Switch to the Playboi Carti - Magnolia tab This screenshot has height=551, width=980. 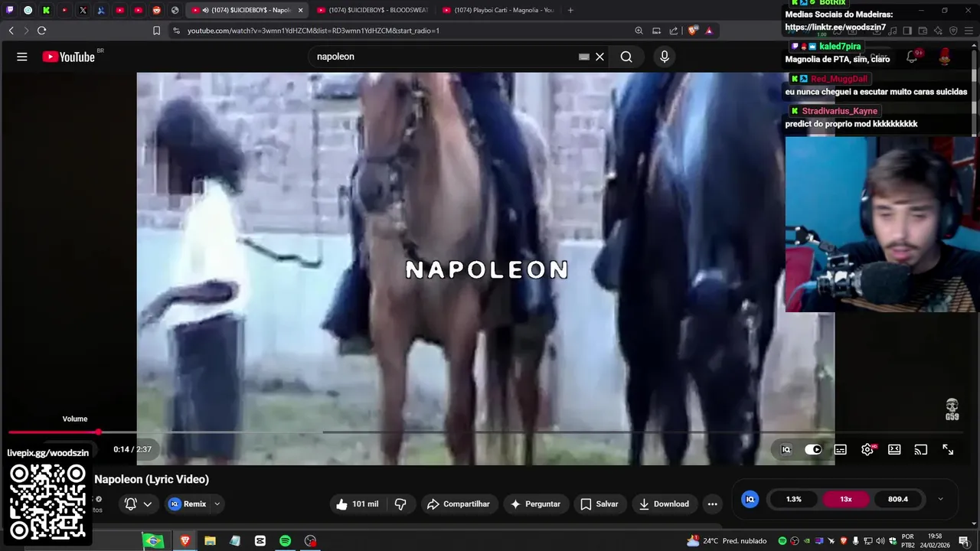coord(498,10)
